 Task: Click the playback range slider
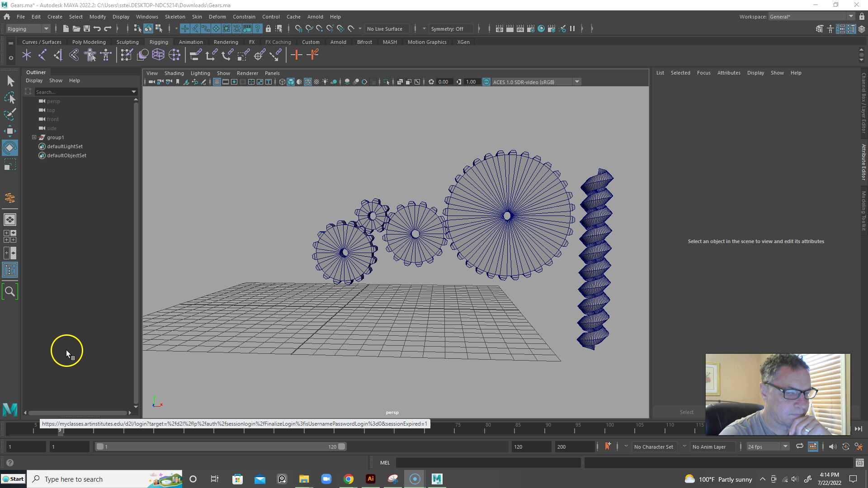click(x=220, y=446)
